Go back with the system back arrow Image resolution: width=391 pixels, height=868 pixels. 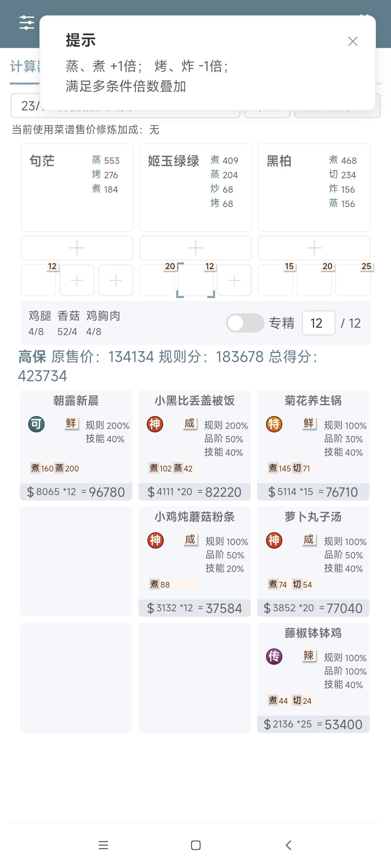pos(288,845)
